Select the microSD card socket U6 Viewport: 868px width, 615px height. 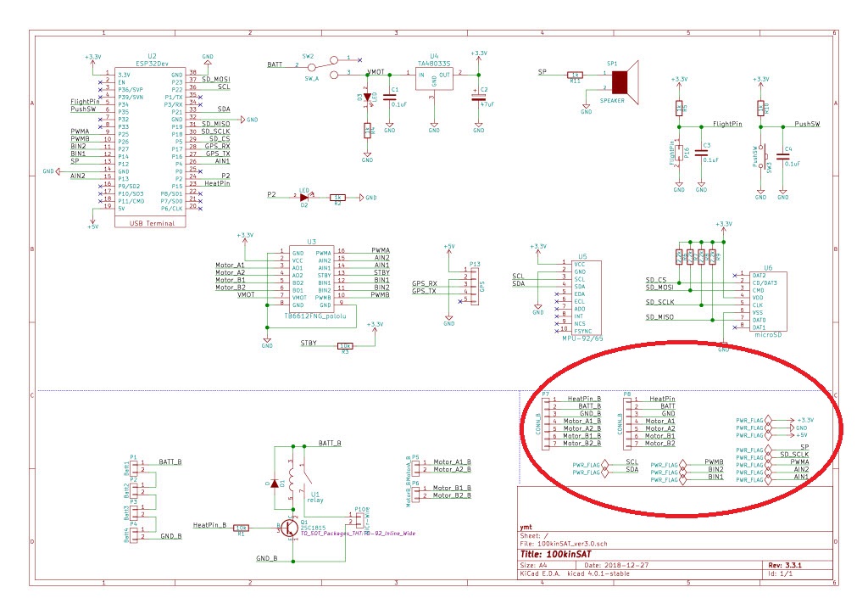(766, 302)
